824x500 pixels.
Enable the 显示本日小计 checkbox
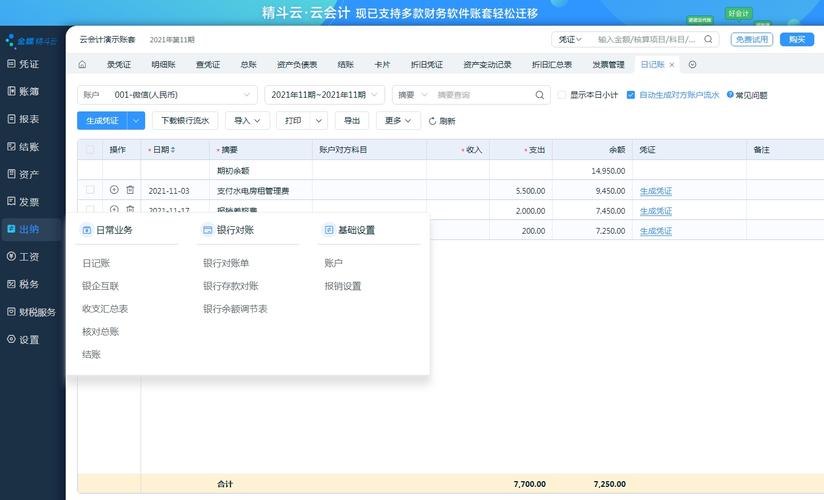[x=562, y=95]
